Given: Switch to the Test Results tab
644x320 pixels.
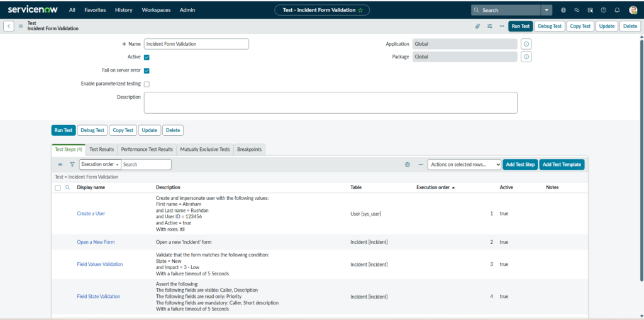Looking at the screenshot, I should [x=102, y=150].
